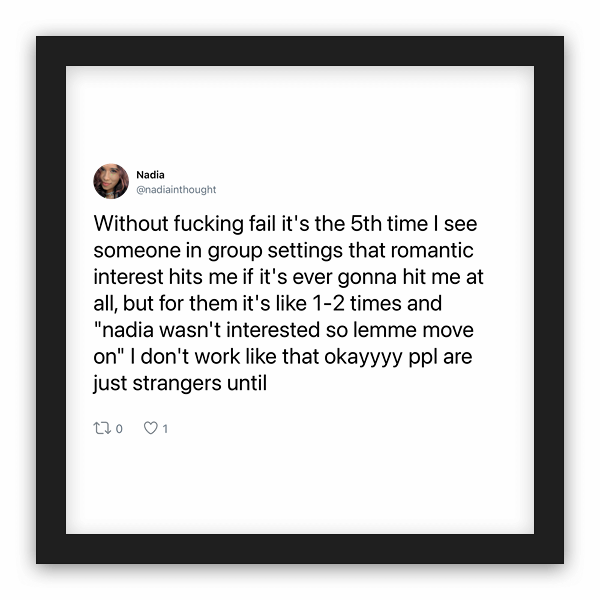Open the @nadiainthought handle link

(176, 189)
